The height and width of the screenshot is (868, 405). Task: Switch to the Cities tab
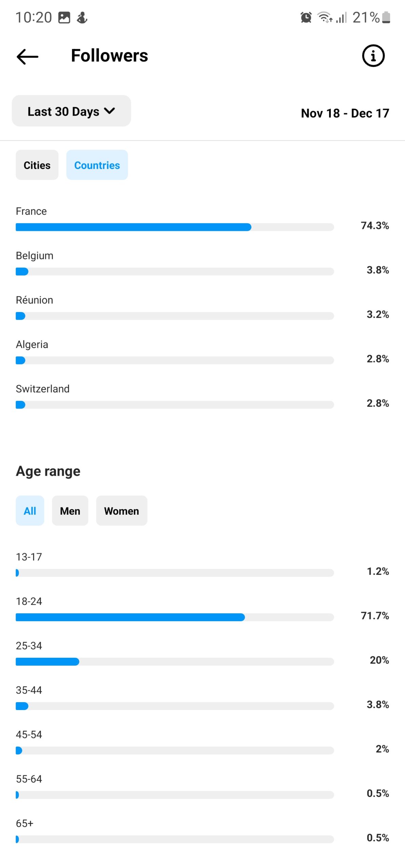point(37,165)
